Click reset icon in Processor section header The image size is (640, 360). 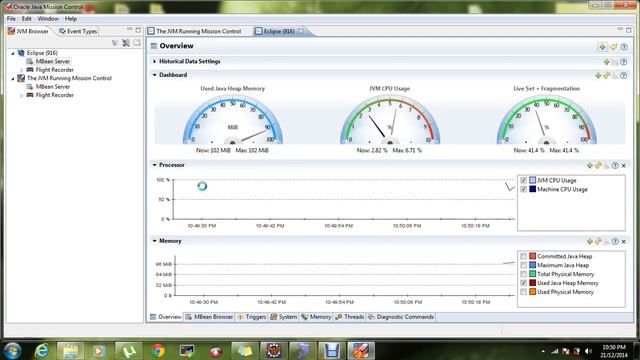[x=598, y=165]
